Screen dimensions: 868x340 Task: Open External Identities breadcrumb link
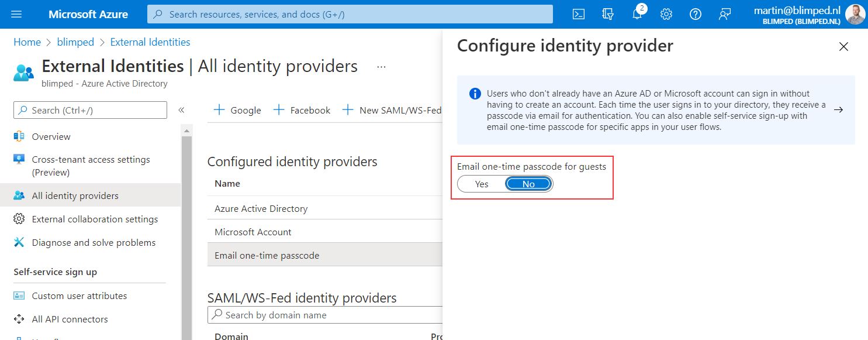pos(150,42)
